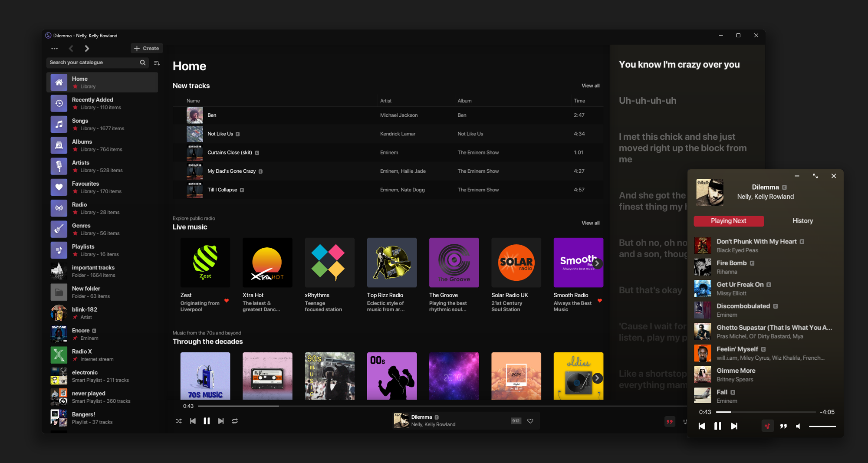Mute volume in the mini player
This screenshot has width=868, height=463.
click(798, 426)
